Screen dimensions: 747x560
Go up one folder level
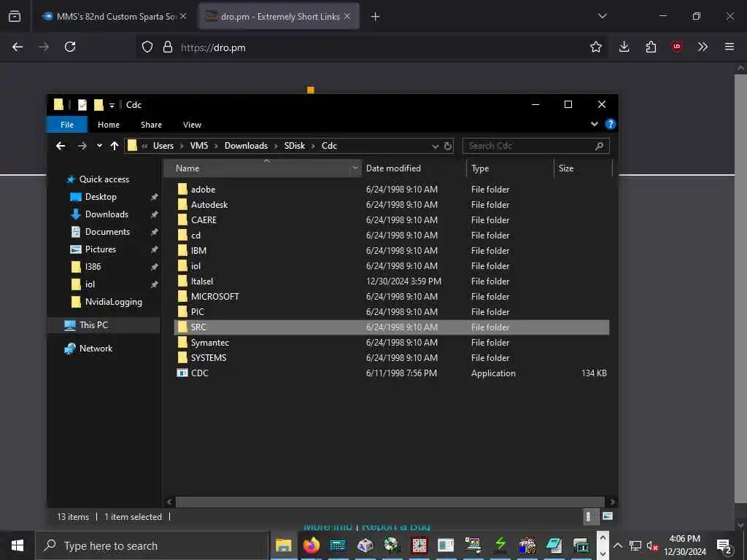(115, 146)
